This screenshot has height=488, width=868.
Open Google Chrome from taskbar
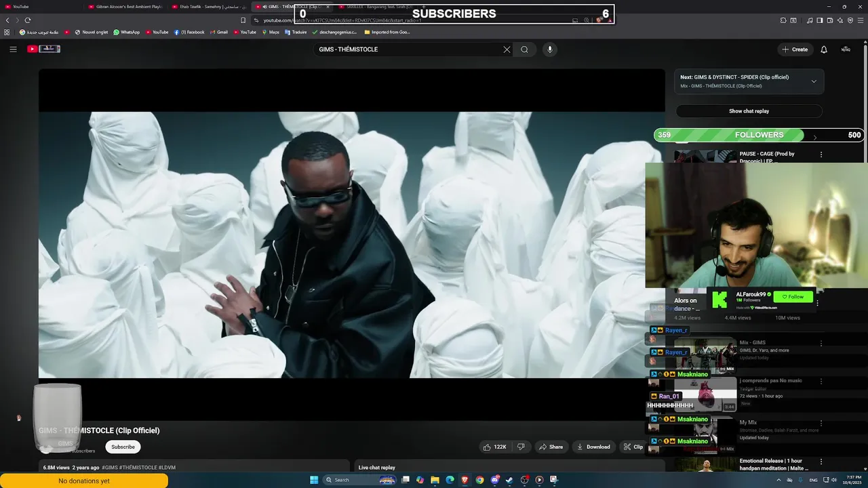tap(479, 480)
